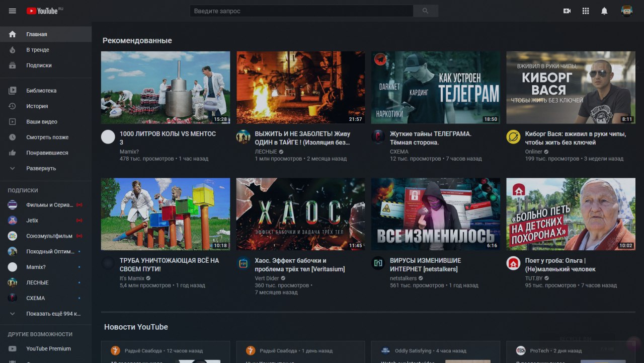This screenshot has height=363, width=644.
Task: Open title Киборг Вася video
Action: [x=576, y=138]
